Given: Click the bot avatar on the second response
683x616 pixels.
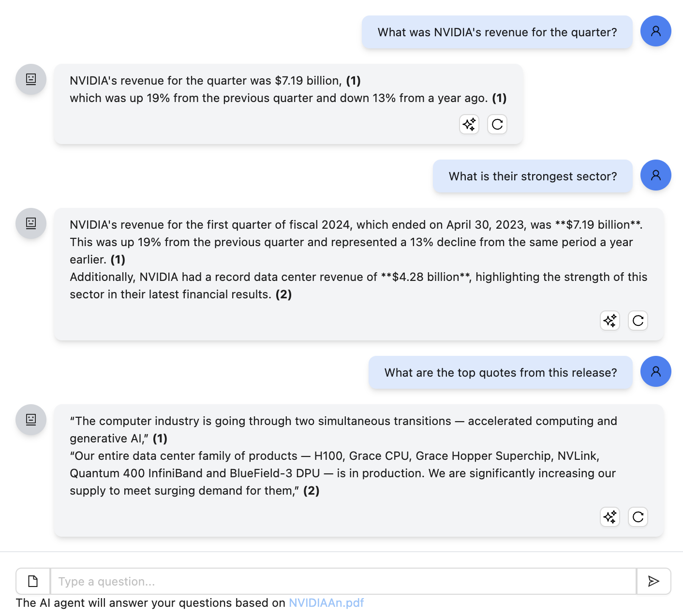Looking at the screenshot, I should (30, 223).
